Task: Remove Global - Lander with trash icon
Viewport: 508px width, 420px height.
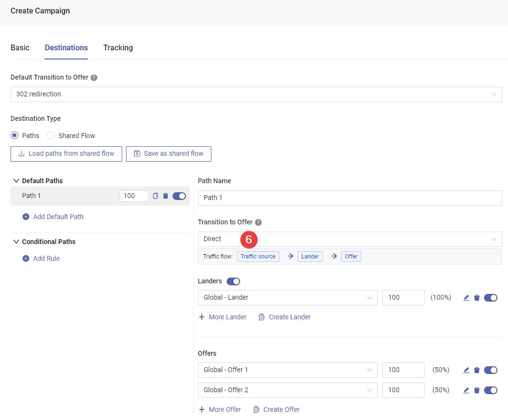Action: 476,297
